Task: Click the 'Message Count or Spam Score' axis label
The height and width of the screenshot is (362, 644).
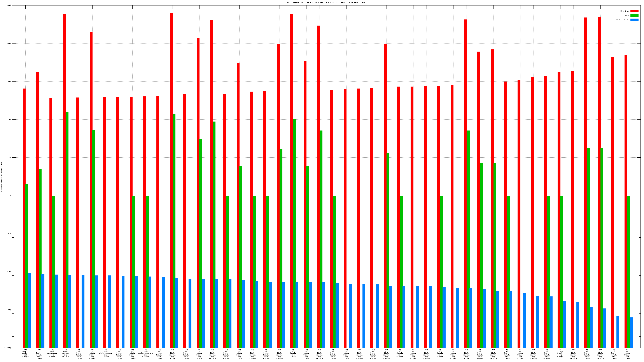Action: [x=2, y=177]
